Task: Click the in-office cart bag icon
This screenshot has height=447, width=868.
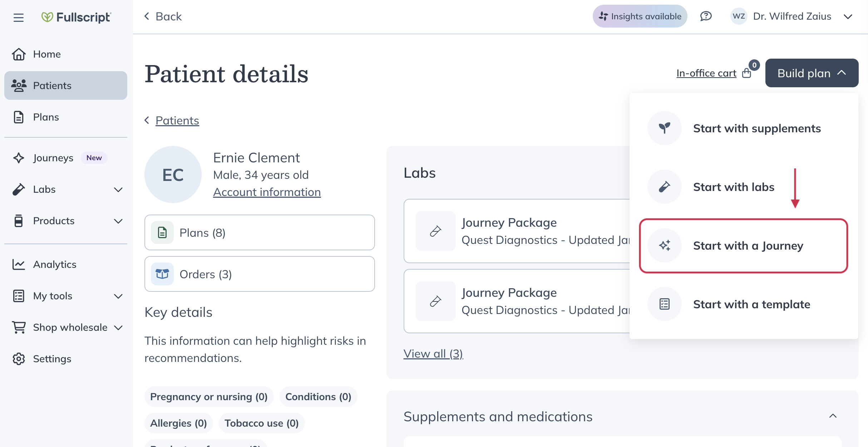Action: pyautogui.click(x=747, y=73)
